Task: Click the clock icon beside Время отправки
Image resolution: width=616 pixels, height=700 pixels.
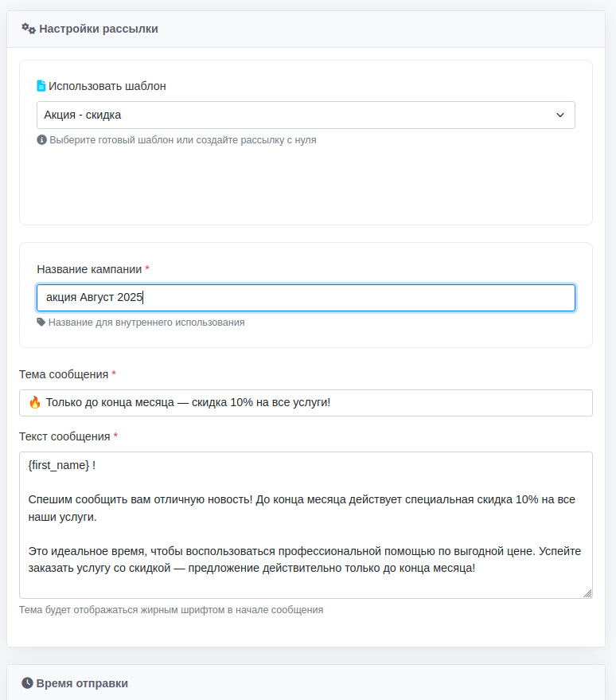Action: click(x=27, y=683)
